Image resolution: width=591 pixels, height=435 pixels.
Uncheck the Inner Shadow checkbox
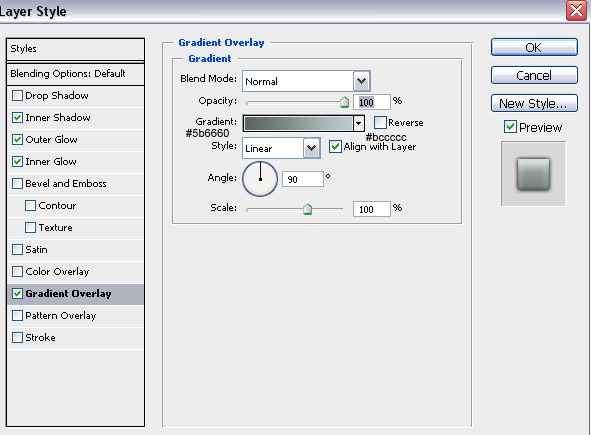click(17, 118)
